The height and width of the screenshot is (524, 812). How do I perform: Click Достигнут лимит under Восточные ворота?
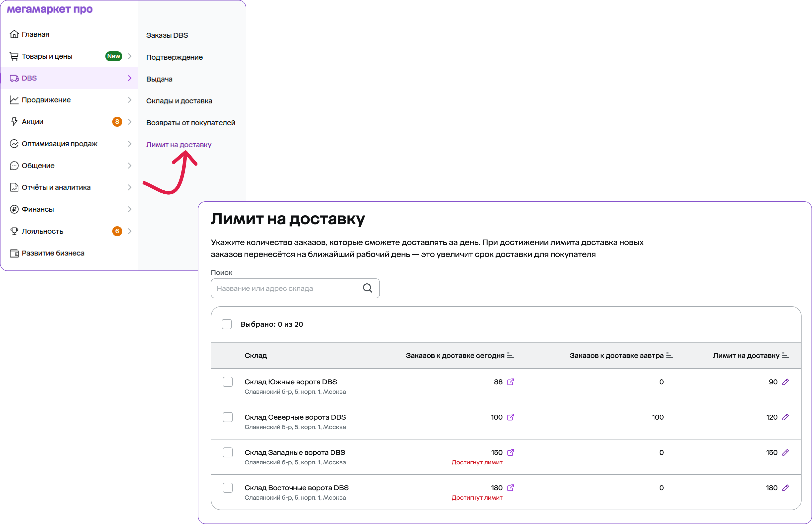click(x=477, y=498)
